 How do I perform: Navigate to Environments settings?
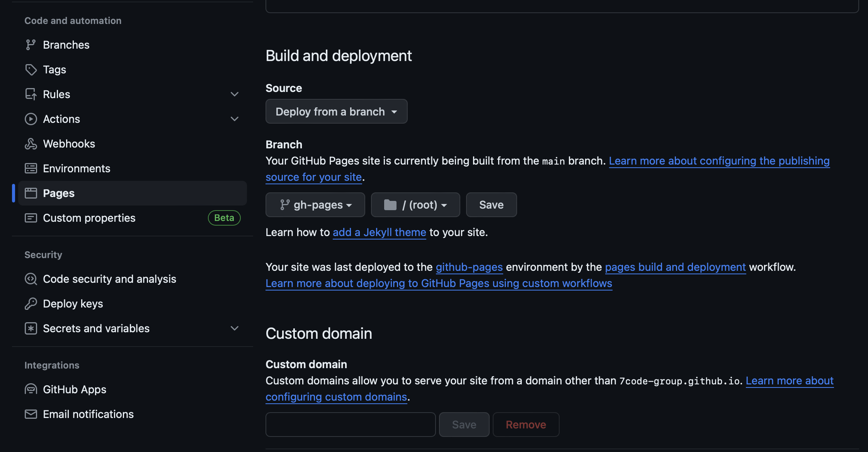(x=133, y=168)
